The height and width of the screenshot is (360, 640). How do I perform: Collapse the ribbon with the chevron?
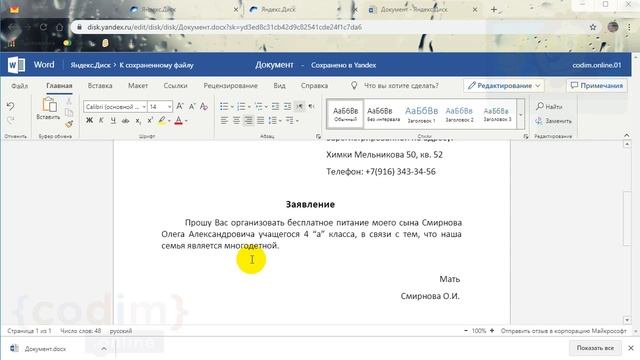627,135
